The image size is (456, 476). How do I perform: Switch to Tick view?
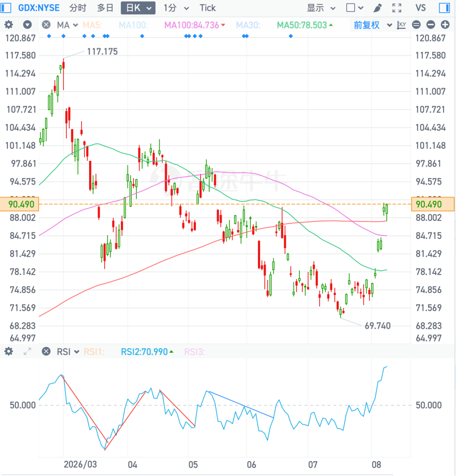tap(207, 8)
